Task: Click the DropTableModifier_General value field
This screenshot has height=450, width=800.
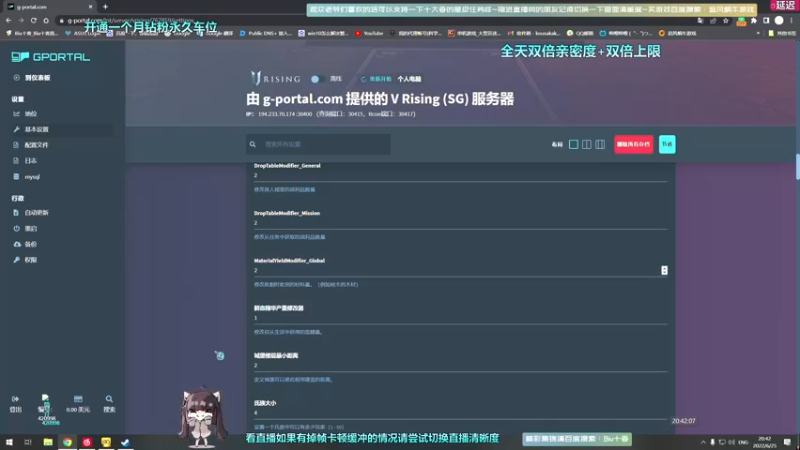Action: [x=460, y=176]
